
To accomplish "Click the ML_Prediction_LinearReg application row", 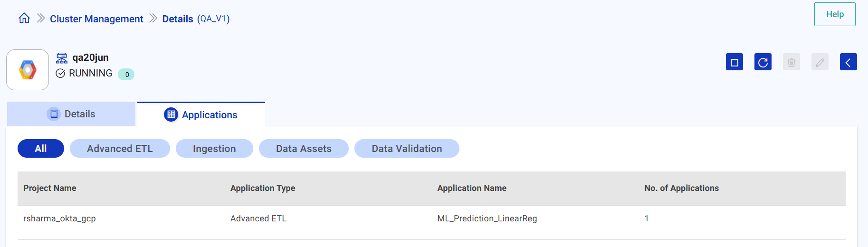I will click(487, 218).
